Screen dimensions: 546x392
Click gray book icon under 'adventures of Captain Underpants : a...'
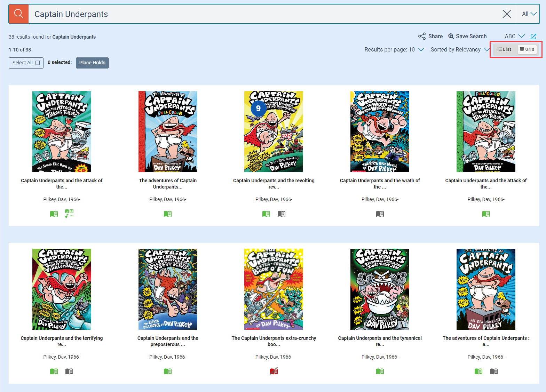tap(494, 371)
